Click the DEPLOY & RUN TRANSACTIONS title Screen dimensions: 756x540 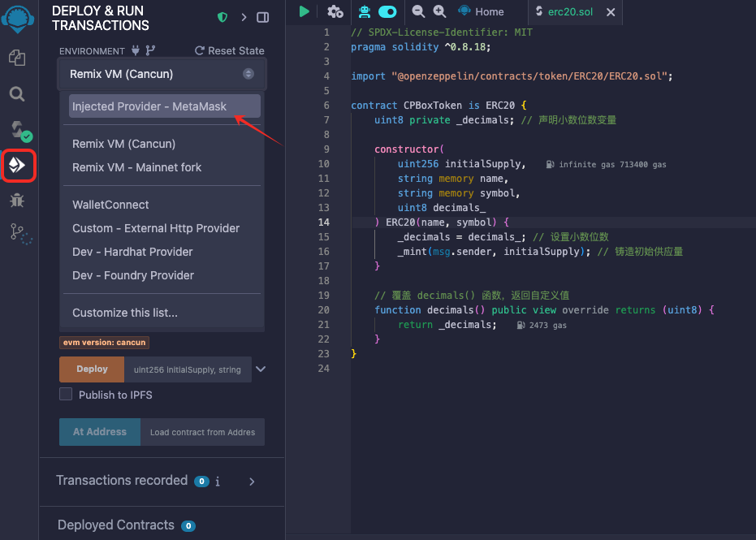101,18
